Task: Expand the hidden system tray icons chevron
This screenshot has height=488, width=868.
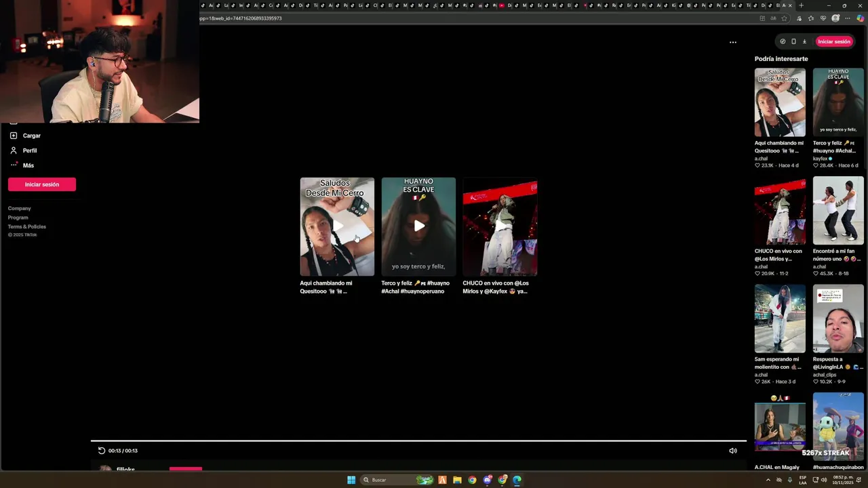Action: tap(768, 480)
